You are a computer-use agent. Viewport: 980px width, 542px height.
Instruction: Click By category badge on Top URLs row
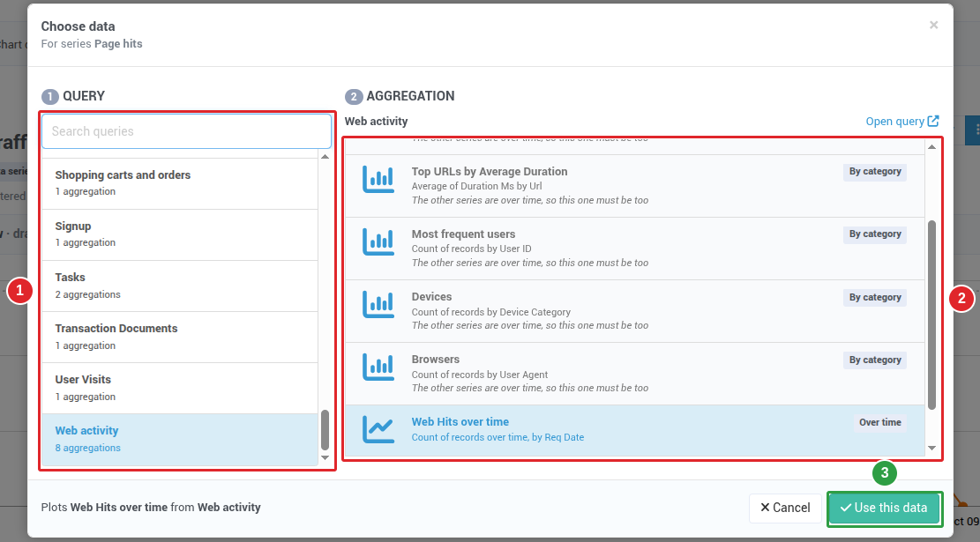click(875, 172)
